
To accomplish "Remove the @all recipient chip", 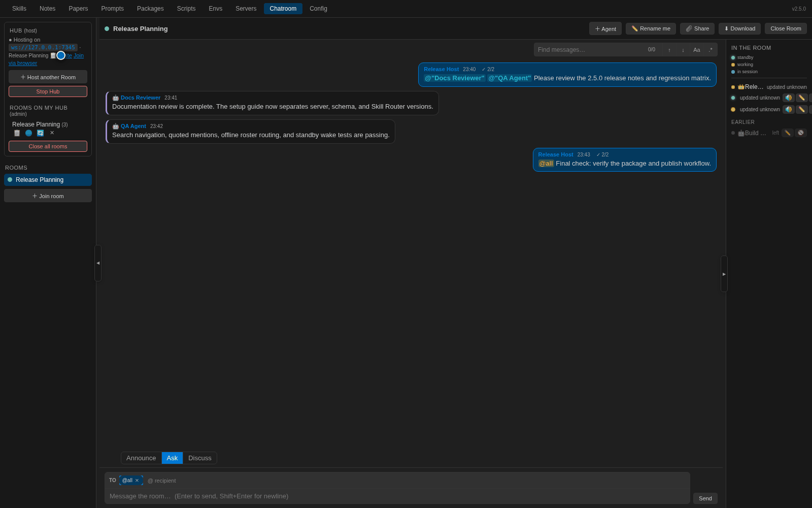I will [x=137, y=481].
